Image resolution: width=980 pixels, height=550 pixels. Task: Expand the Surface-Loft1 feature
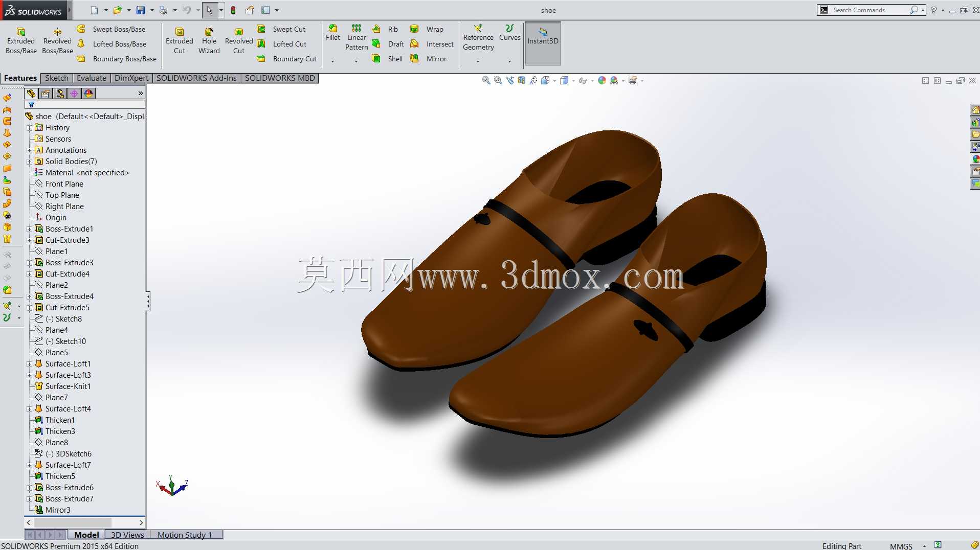pos(30,364)
